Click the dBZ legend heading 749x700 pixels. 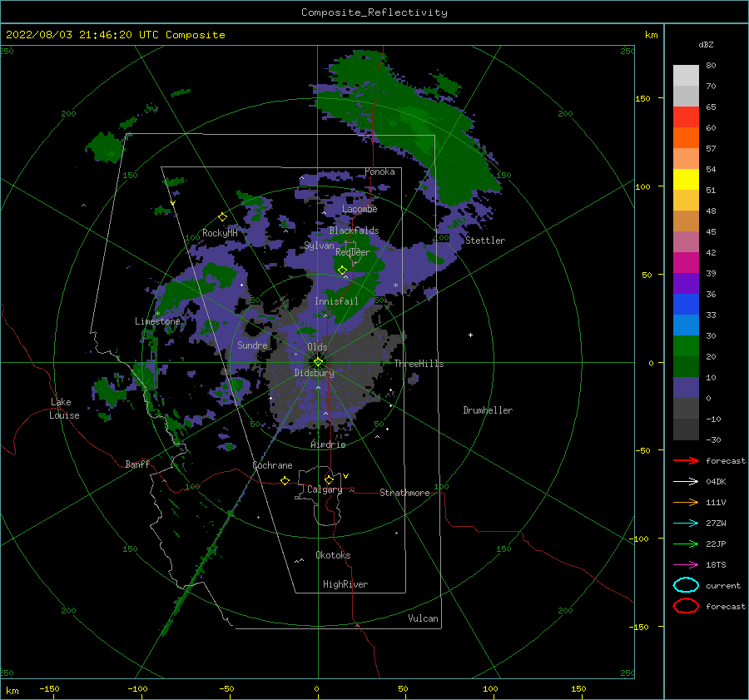click(x=706, y=44)
